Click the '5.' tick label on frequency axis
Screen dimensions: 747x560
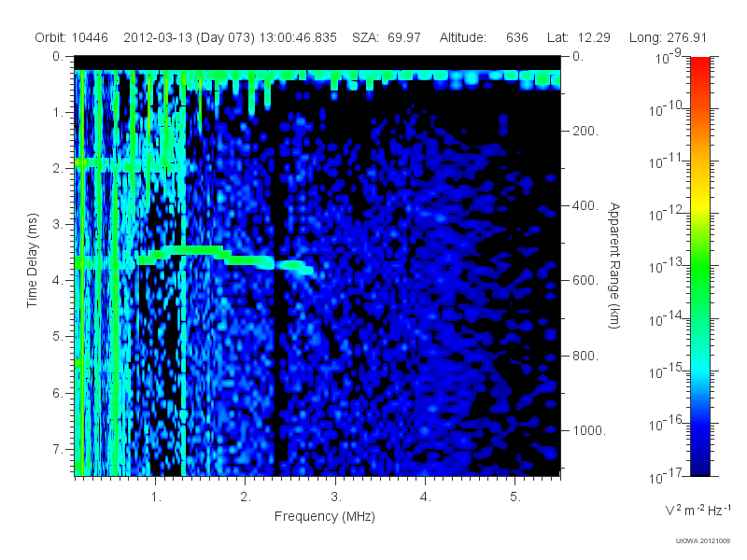pos(515,497)
